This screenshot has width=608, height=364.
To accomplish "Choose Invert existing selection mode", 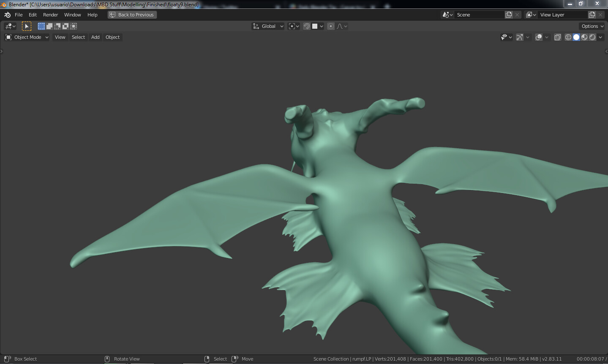I will click(65, 26).
